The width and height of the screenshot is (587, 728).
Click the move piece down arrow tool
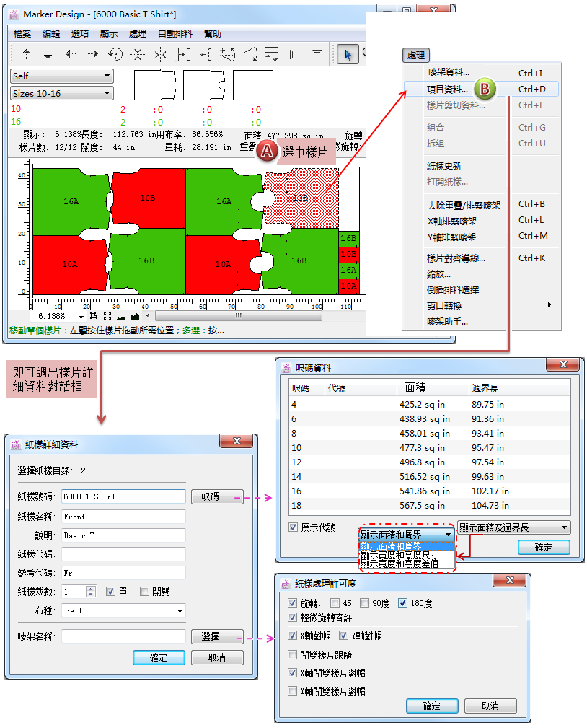(48, 54)
